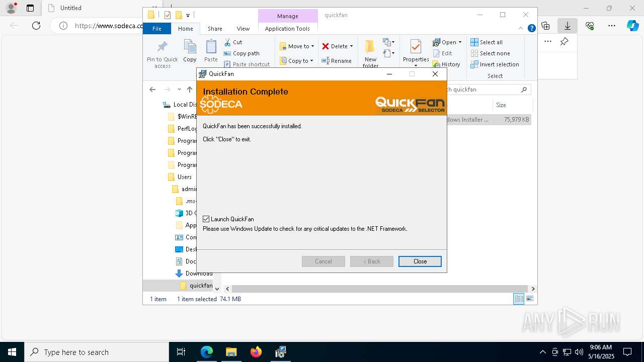This screenshot has width=644, height=362.
Task: Select the Downloads folder in tree
Action: tap(194, 274)
